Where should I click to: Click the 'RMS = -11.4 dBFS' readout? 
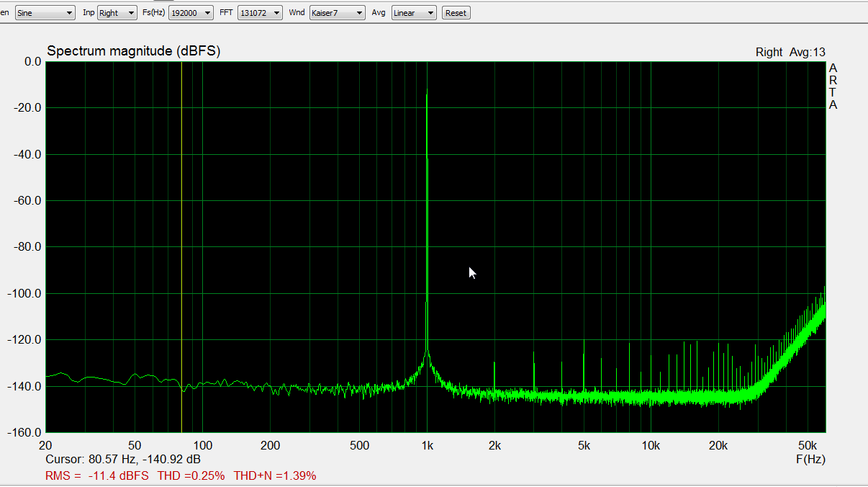(97, 475)
